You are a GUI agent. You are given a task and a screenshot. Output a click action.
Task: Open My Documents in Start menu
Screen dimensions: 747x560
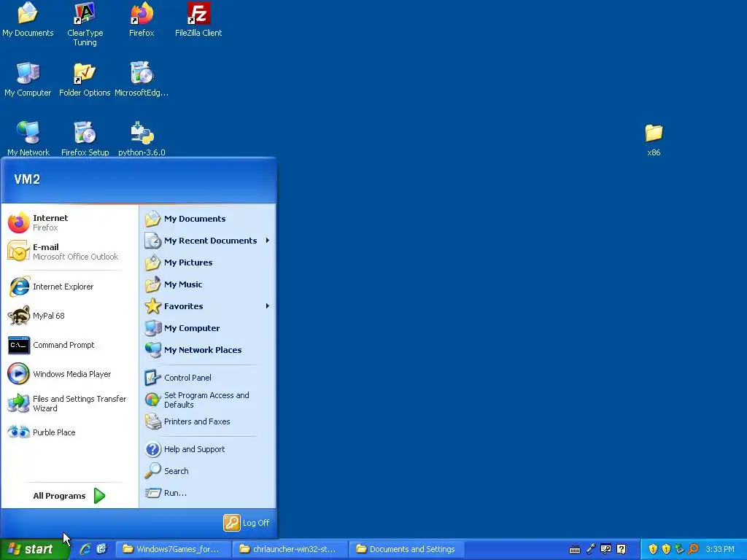coord(208,219)
